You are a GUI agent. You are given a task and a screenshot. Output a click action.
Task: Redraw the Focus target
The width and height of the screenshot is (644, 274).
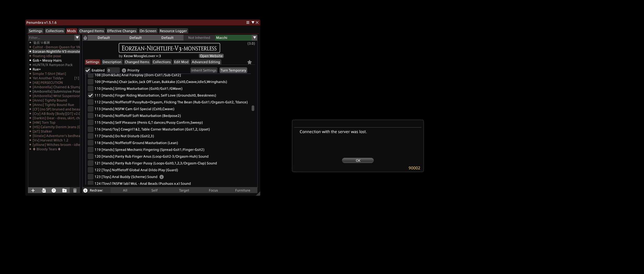(x=213, y=190)
